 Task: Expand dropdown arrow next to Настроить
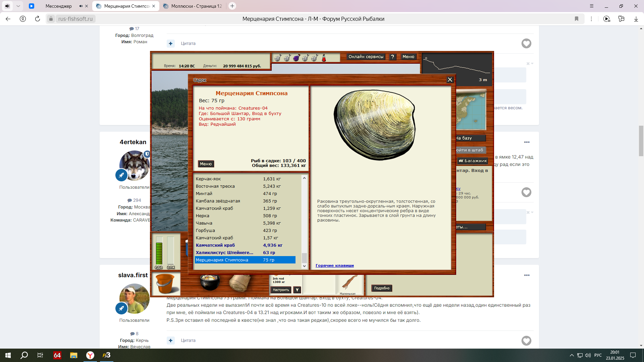pos(297,290)
